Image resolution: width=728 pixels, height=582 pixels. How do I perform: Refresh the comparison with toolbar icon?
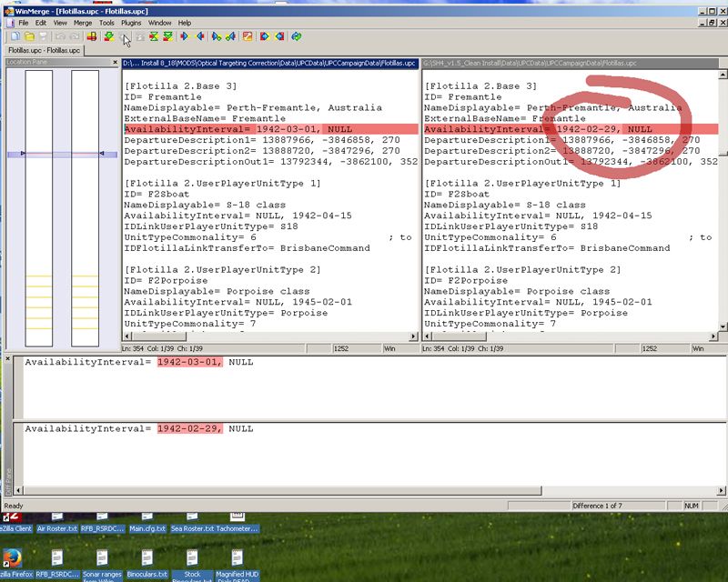[x=297, y=36]
